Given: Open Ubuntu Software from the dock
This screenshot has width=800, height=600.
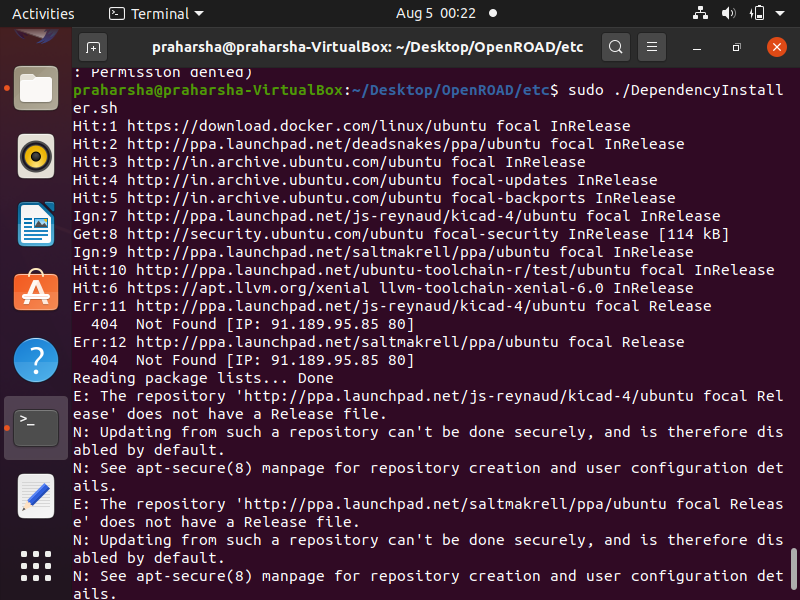Looking at the screenshot, I should [x=36, y=293].
